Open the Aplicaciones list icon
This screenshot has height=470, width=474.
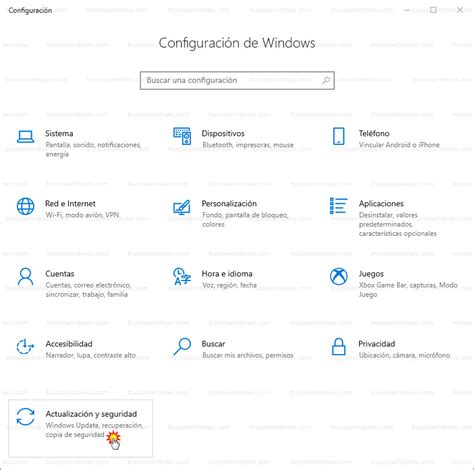point(339,206)
